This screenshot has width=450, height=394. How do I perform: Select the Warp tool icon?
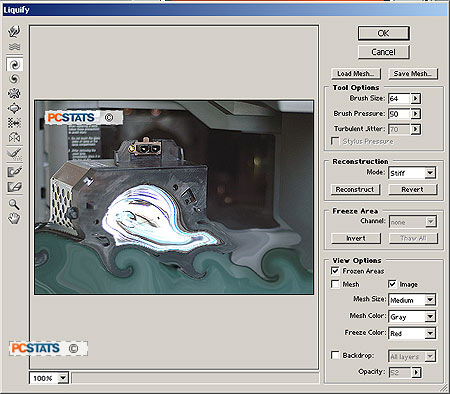pos(14,32)
